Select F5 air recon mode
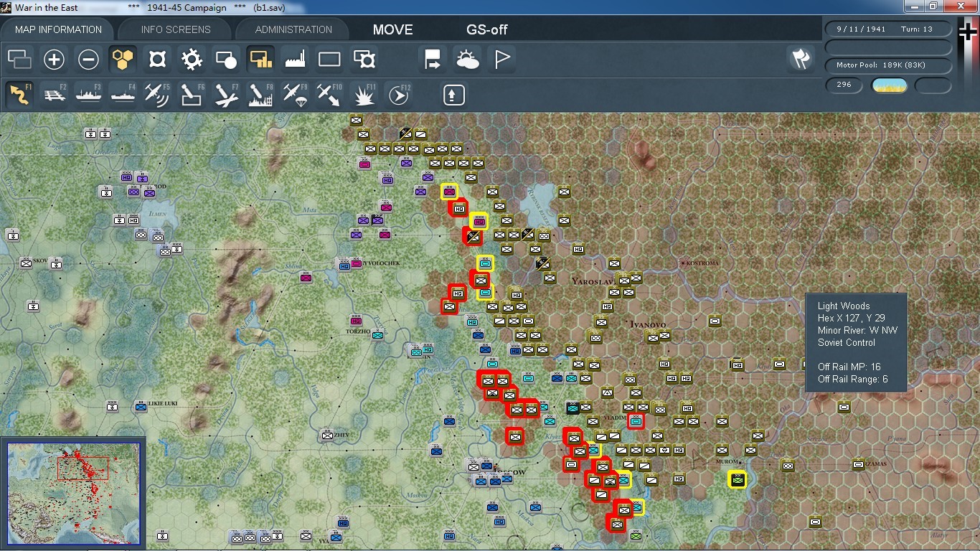The image size is (980, 551). 157,95
